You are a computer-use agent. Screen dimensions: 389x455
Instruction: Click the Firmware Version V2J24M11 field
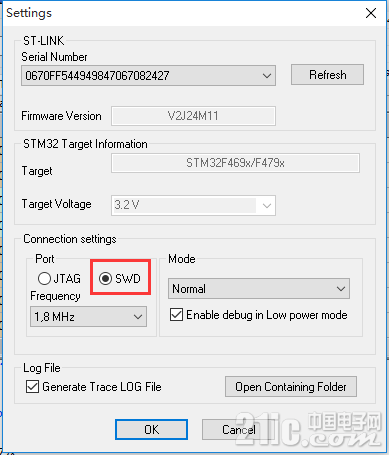pyautogui.click(x=193, y=116)
